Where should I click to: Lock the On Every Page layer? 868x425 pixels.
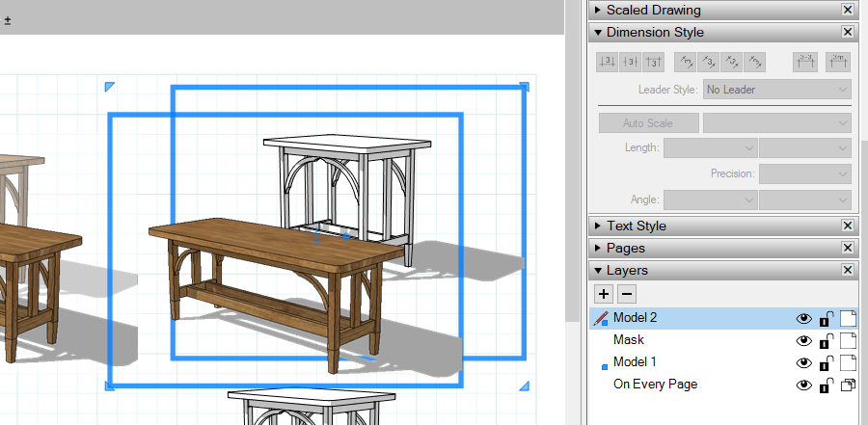click(827, 385)
